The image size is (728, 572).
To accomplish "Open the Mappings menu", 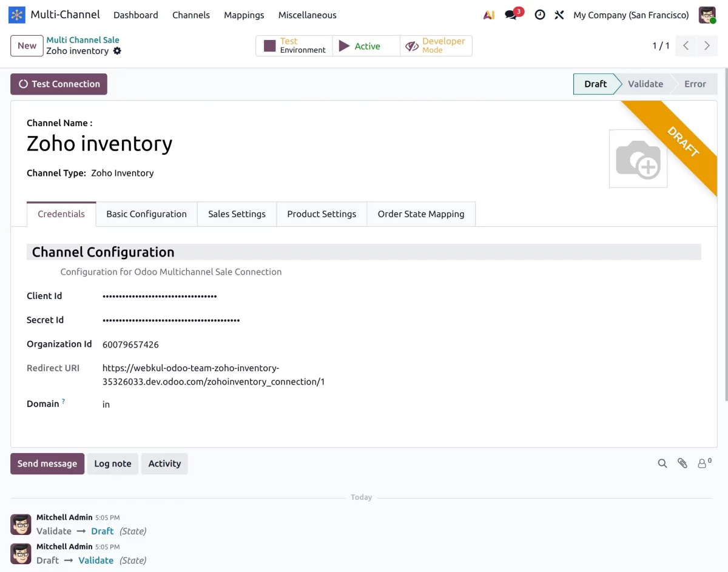I will pyautogui.click(x=244, y=15).
